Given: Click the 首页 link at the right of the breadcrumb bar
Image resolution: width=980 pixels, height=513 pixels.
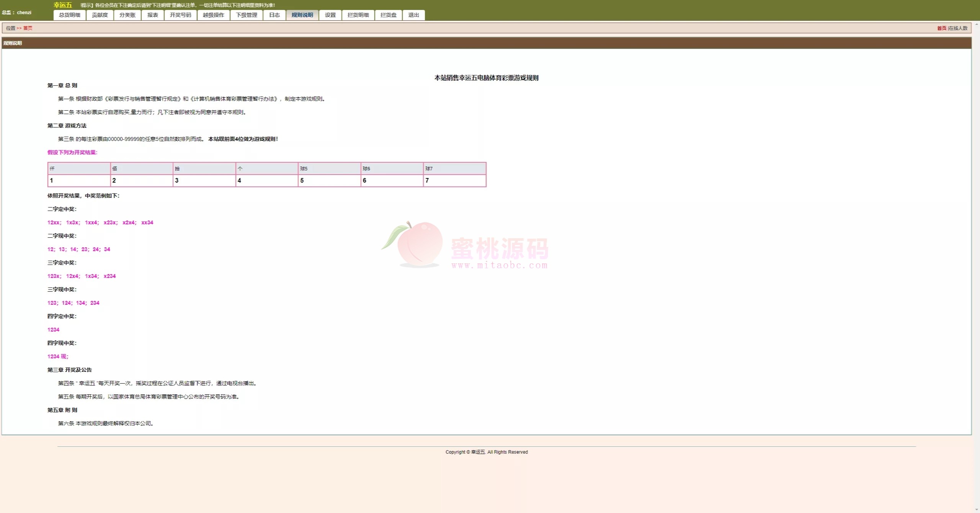Looking at the screenshot, I should click(x=942, y=28).
